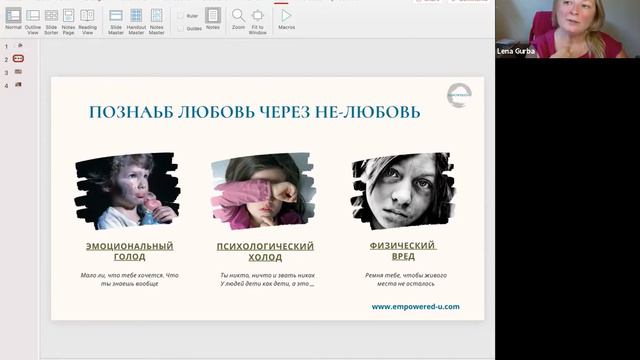Viewport: 640px width, 360px height.
Task: Open Macros
Action: 287,19
